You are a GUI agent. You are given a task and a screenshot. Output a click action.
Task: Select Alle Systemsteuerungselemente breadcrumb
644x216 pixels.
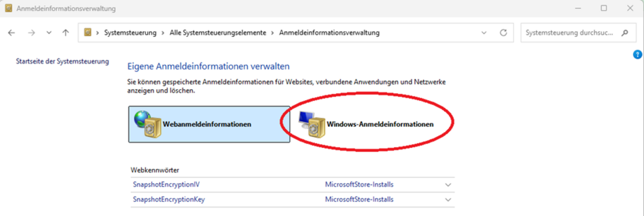pos(218,33)
